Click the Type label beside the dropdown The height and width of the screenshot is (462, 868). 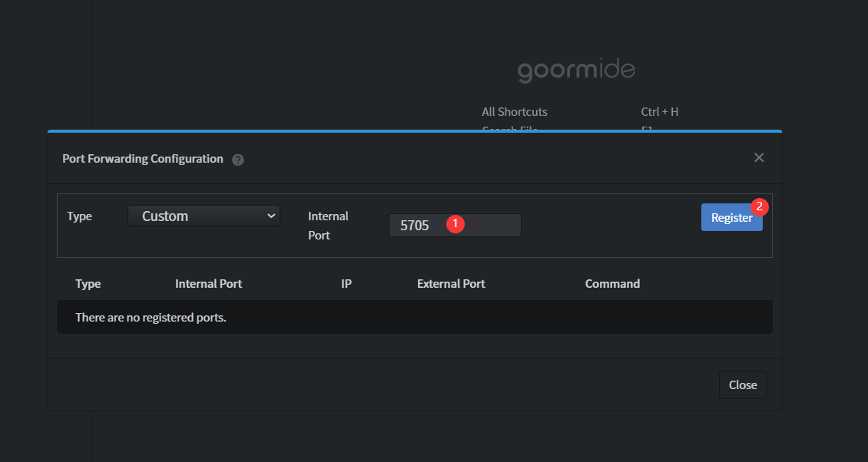click(x=79, y=216)
